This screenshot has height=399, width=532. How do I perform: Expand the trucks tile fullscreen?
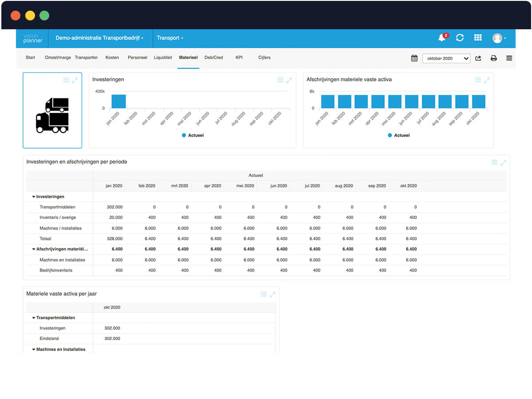coord(75,80)
